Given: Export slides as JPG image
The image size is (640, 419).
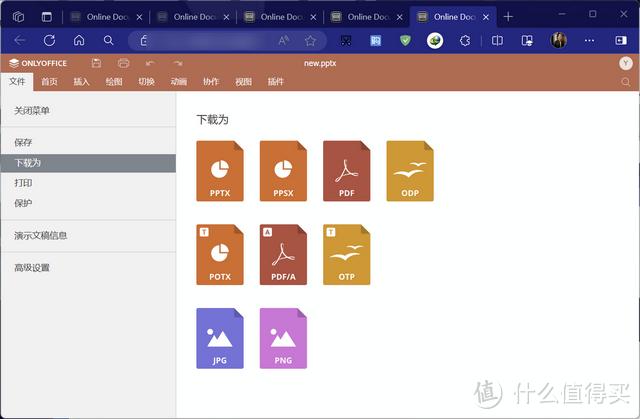Looking at the screenshot, I should click(x=220, y=338).
